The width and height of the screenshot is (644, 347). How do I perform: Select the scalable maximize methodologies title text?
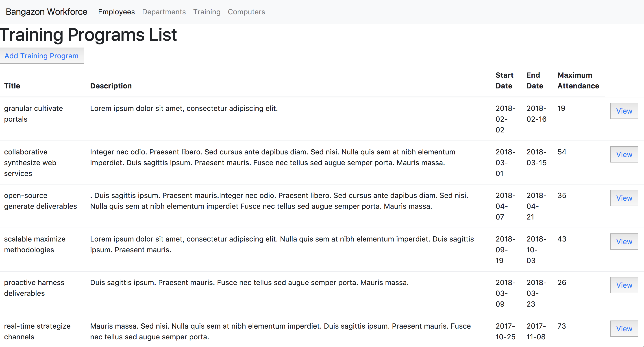tap(35, 244)
